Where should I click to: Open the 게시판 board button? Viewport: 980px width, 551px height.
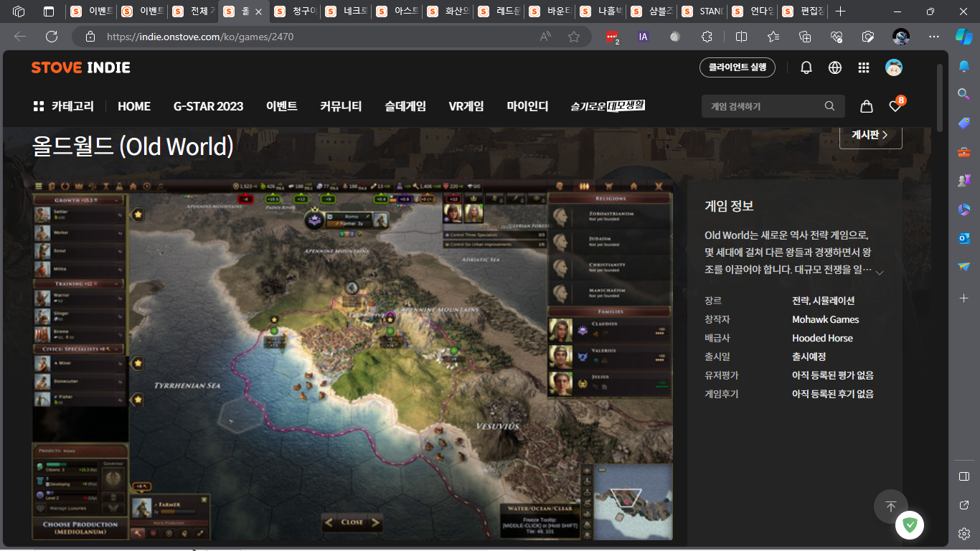coord(870,135)
